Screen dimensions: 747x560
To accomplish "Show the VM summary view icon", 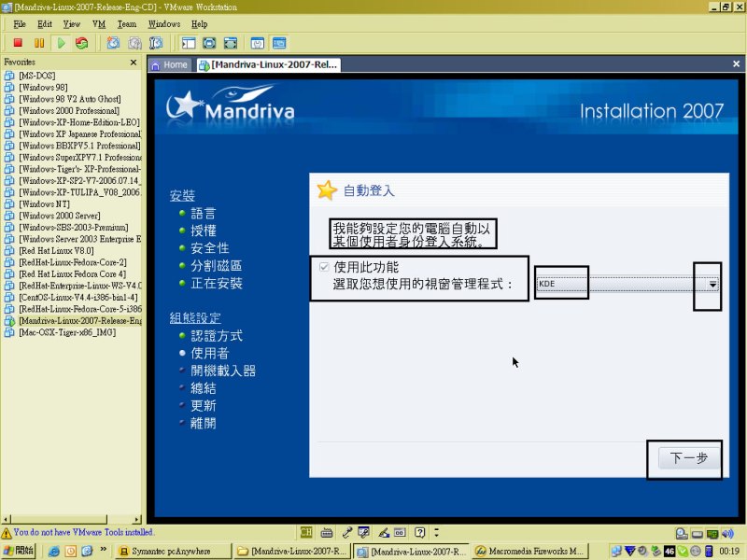I will click(x=258, y=43).
